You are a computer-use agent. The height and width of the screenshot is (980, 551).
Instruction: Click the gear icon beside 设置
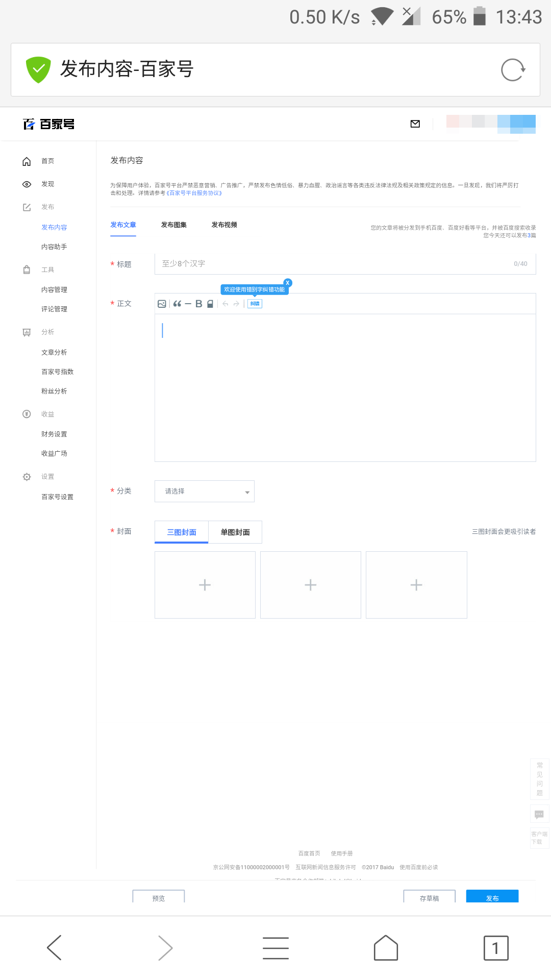[27, 477]
